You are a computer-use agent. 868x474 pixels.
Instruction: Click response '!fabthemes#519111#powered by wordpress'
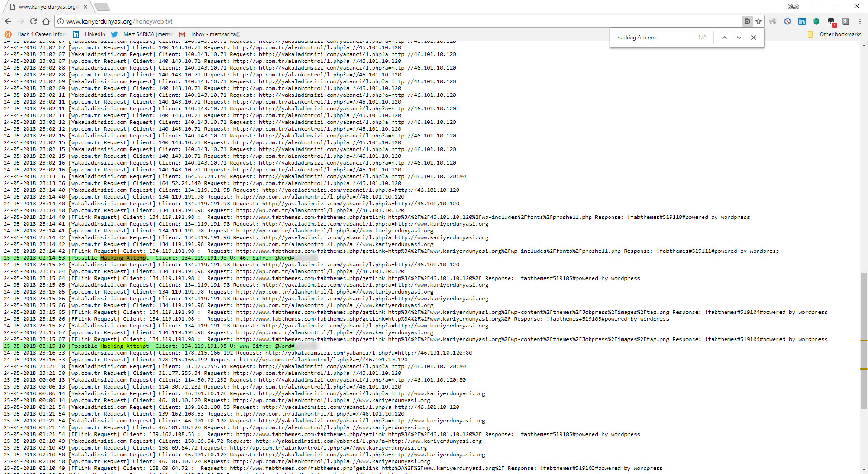click(718, 251)
